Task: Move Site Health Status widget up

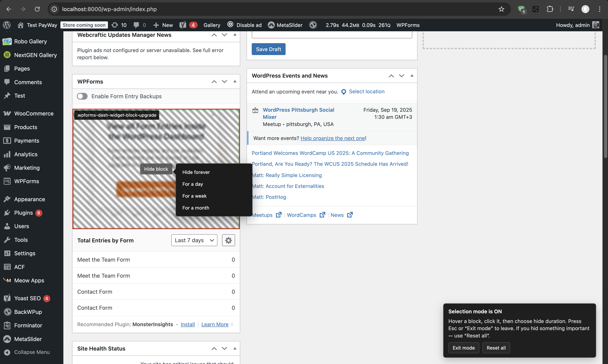Action: pyautogui.click(x=214, y=349)
